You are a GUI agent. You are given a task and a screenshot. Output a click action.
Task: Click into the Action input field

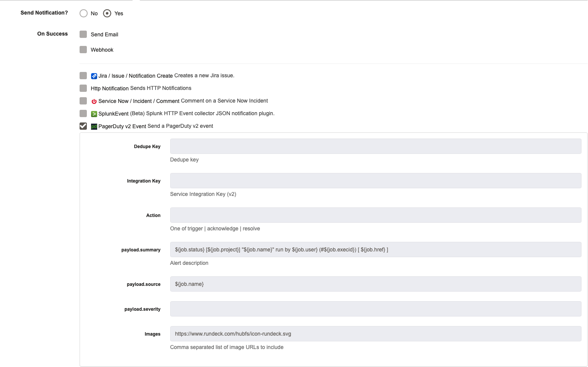pos(376,215)
